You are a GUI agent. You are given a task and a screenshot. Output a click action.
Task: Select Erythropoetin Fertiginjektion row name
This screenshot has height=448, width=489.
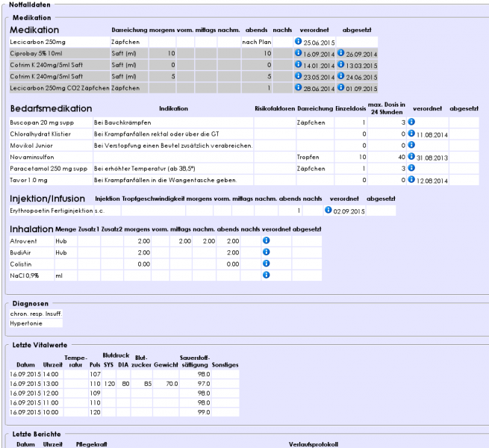pyautogui.click(x=52, y=211)
